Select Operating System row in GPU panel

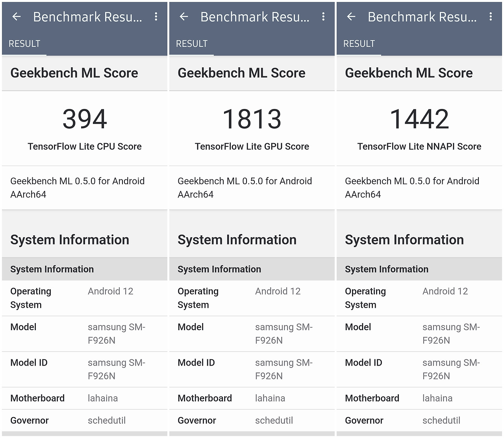pos(252,298)
